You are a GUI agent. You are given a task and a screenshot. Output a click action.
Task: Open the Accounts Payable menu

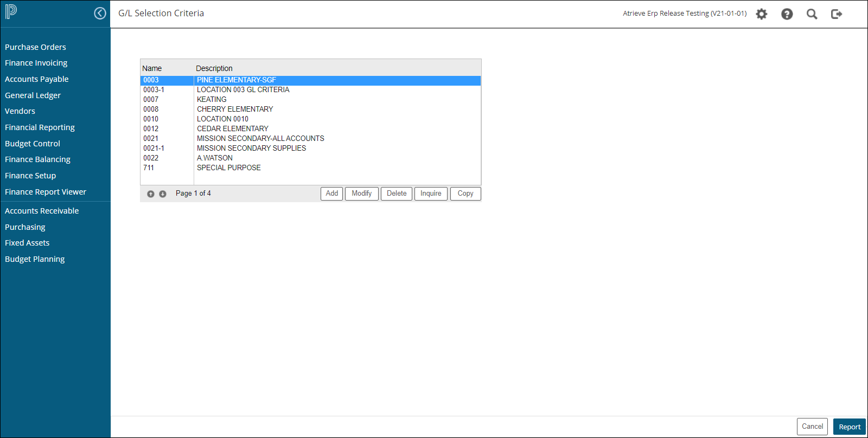[37, 79]
